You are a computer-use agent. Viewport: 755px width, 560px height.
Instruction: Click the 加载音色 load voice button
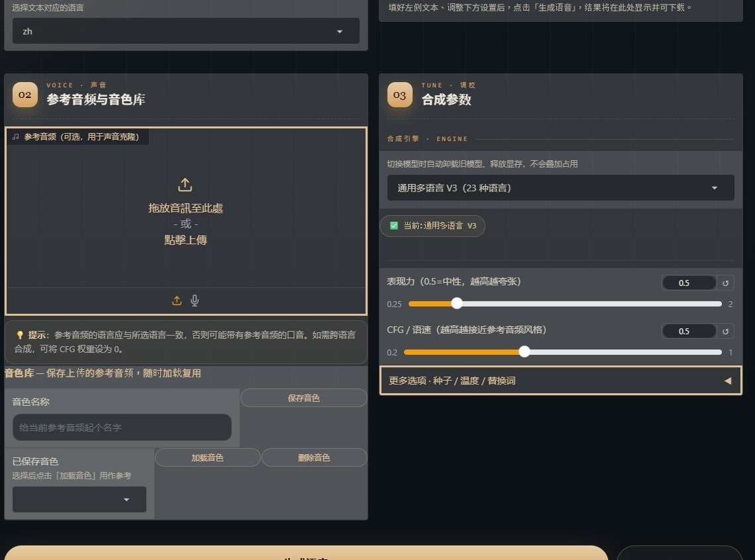(x=207, y=457)
